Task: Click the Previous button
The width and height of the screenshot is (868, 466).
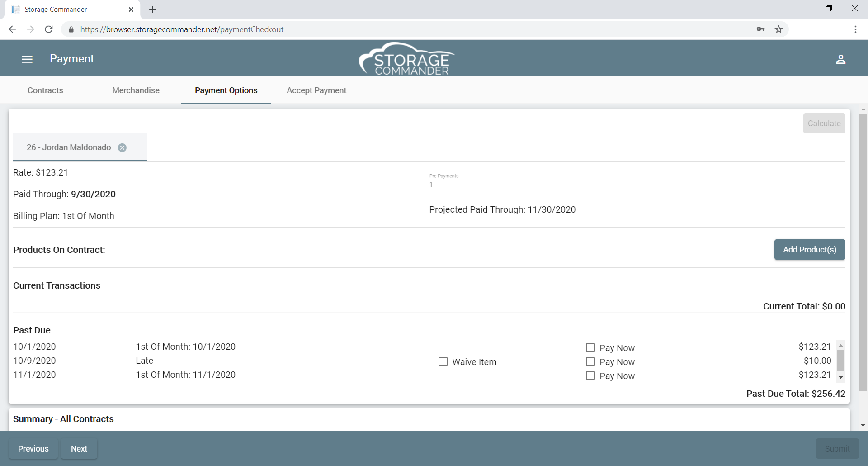Action: (x=33, y=448)
